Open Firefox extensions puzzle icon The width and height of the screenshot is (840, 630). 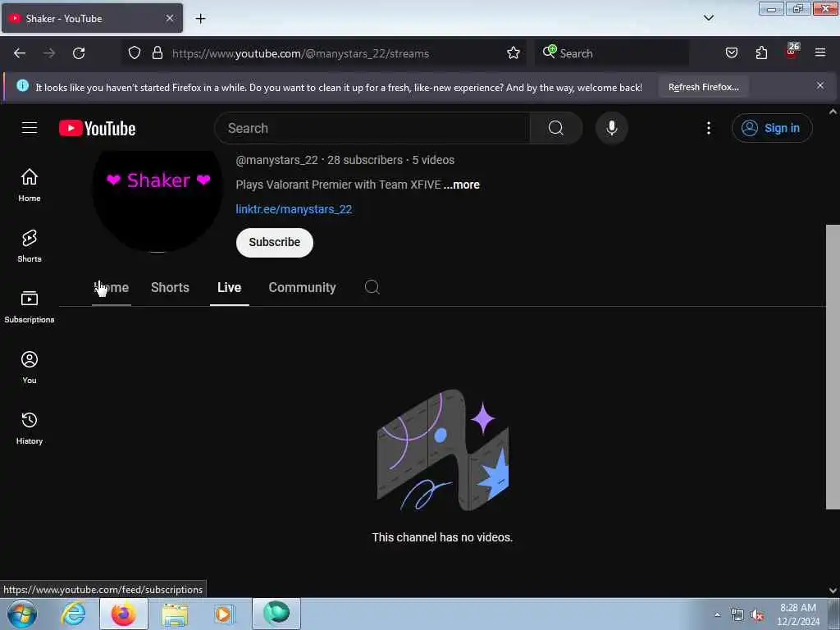(x=761, y=53)
